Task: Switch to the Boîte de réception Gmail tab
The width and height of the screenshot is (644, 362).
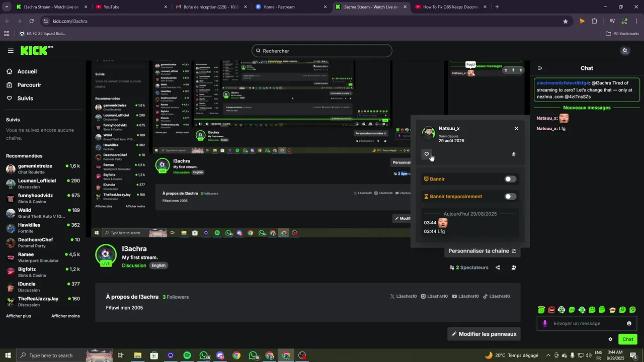Action: [211, 7]
